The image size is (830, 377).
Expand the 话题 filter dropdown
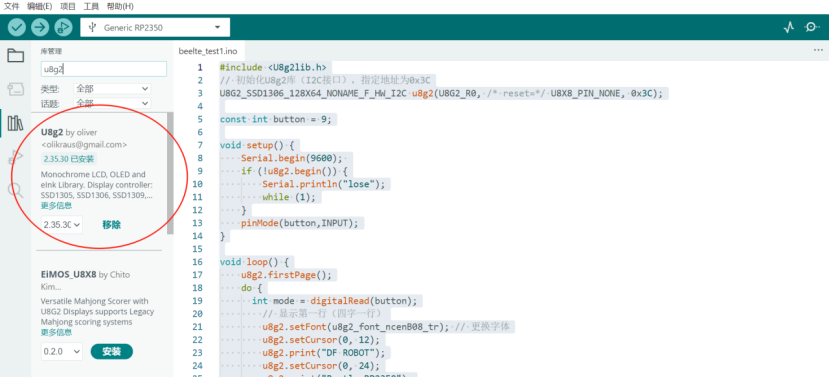[112, 103]
